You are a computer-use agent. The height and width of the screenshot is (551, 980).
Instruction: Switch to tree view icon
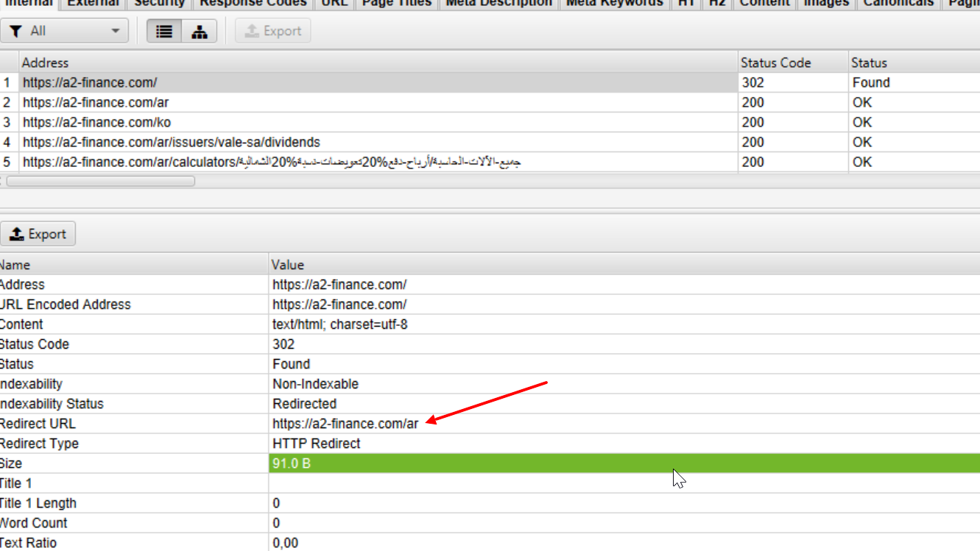click(x=200, y=31)
